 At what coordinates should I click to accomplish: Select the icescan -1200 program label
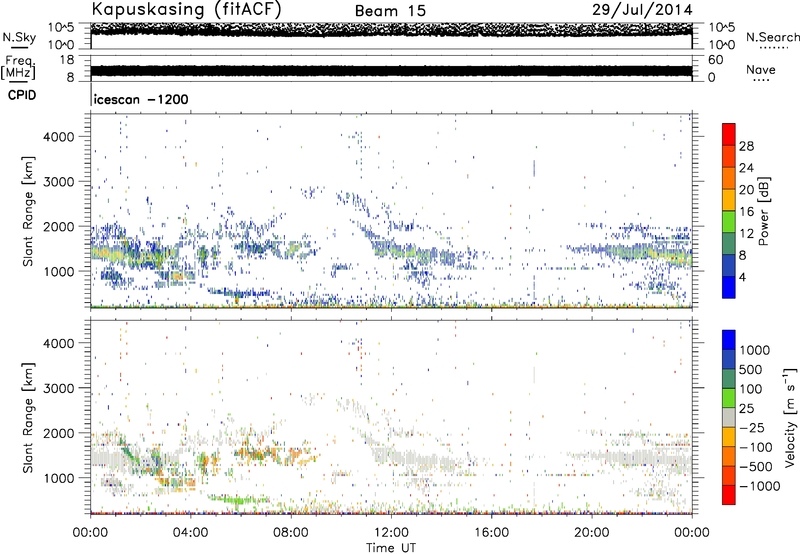click(141, 99)
